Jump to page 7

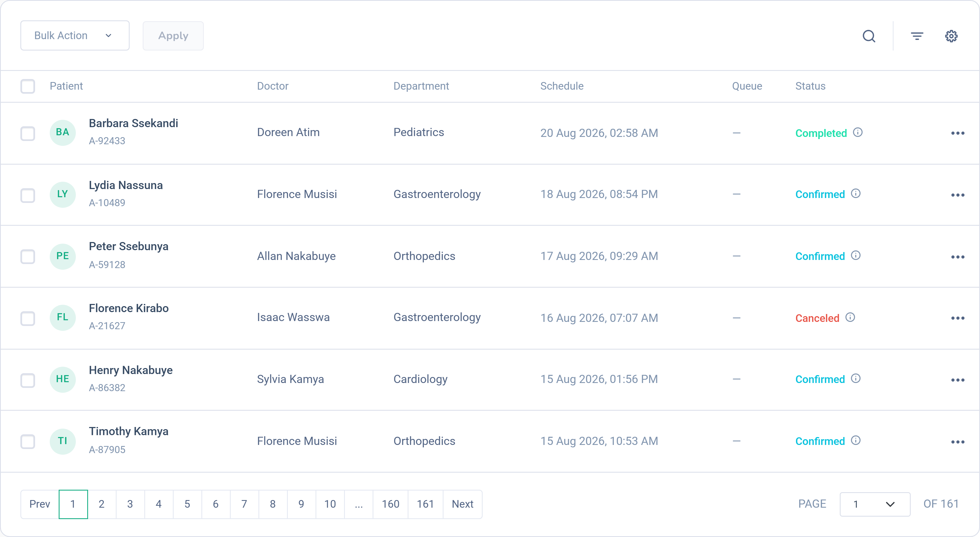click(x=244, y=504)
